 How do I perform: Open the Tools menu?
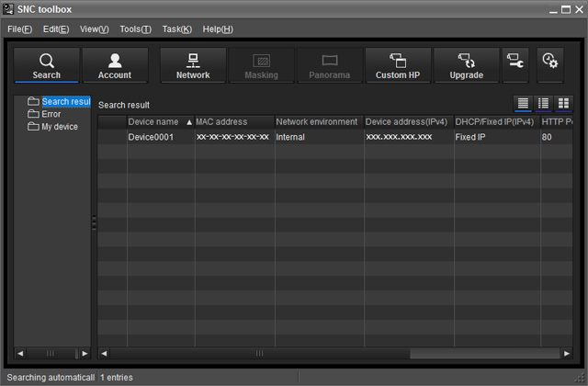pos(135,29)
